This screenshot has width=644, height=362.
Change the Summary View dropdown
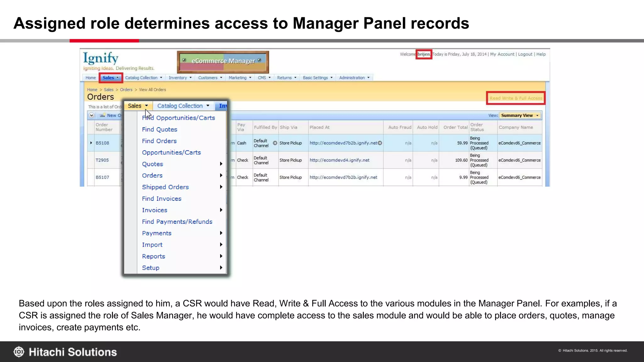point(520,115)
